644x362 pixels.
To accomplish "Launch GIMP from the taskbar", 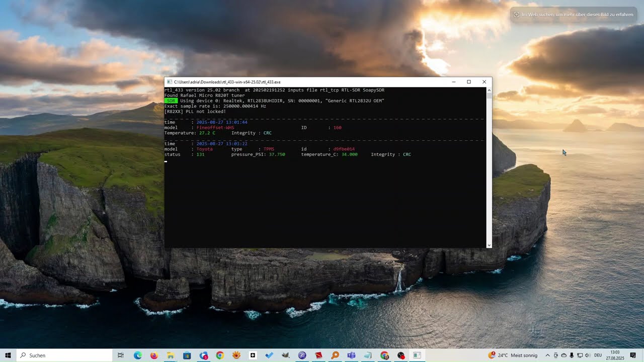I will [286, 355].
